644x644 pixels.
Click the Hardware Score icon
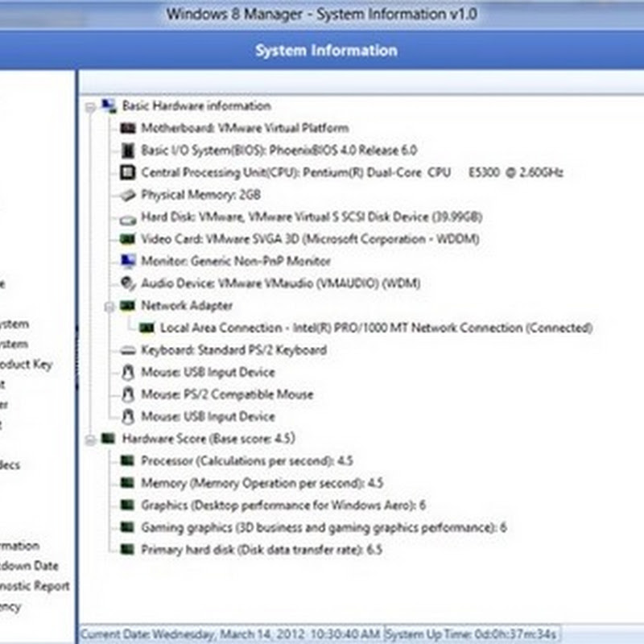[x=109, y=438]
